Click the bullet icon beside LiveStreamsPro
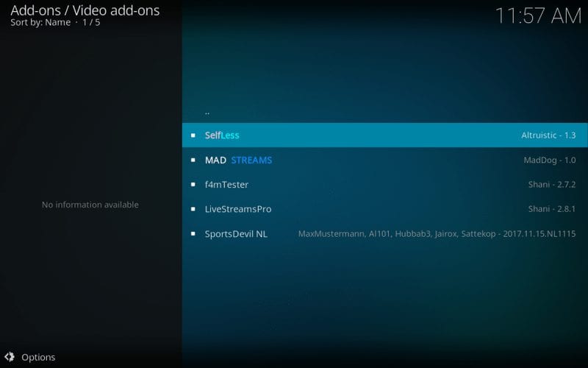588x368 pixels. tap(193, 209)
